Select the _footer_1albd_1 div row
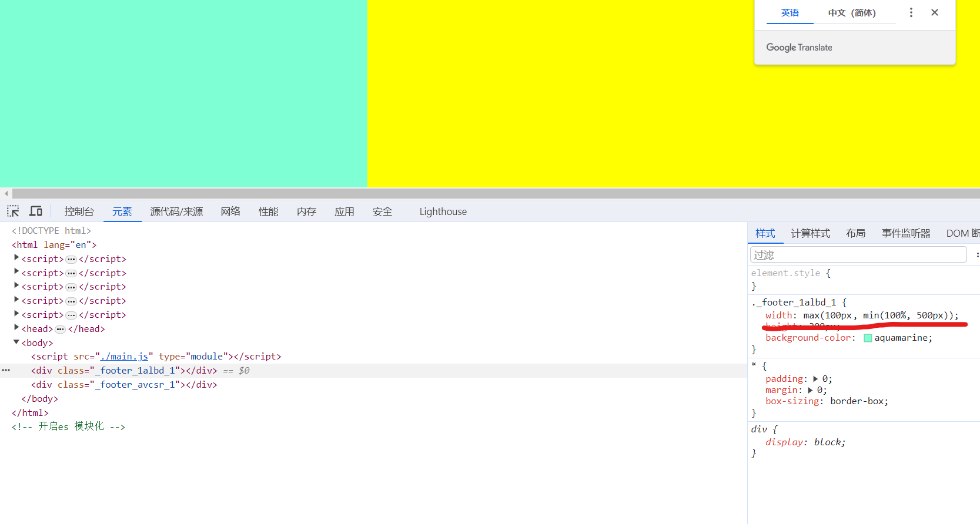980x524 pixels. tap(373, 371)
